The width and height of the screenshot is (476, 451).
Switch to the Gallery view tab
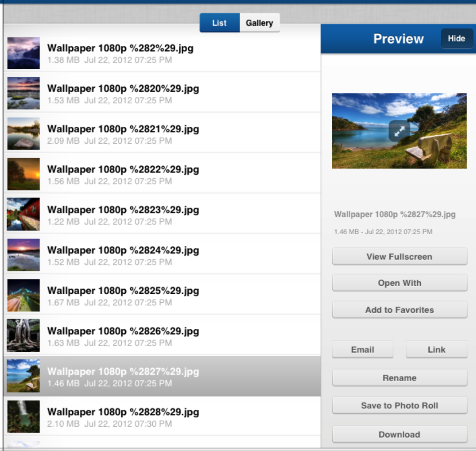pos(260,23)
